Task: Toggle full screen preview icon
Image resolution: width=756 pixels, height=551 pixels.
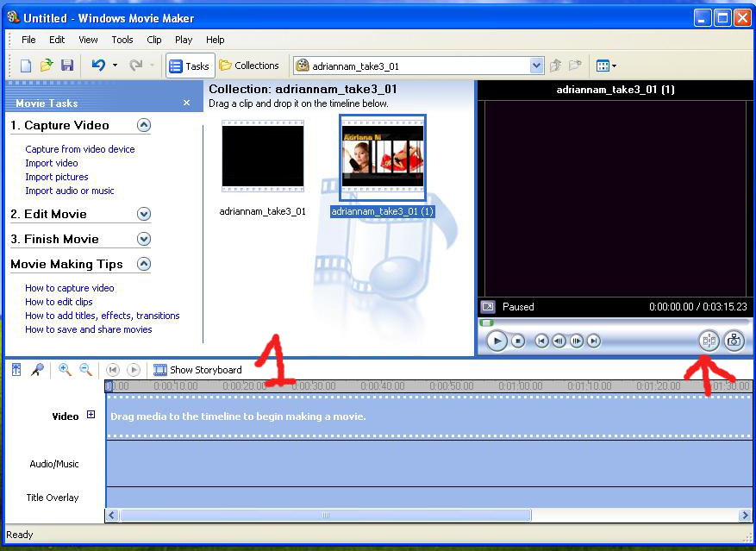Action: tap(488, 307)
